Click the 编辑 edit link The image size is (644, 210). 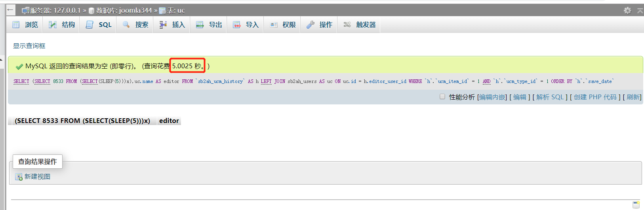pos(520,97)
